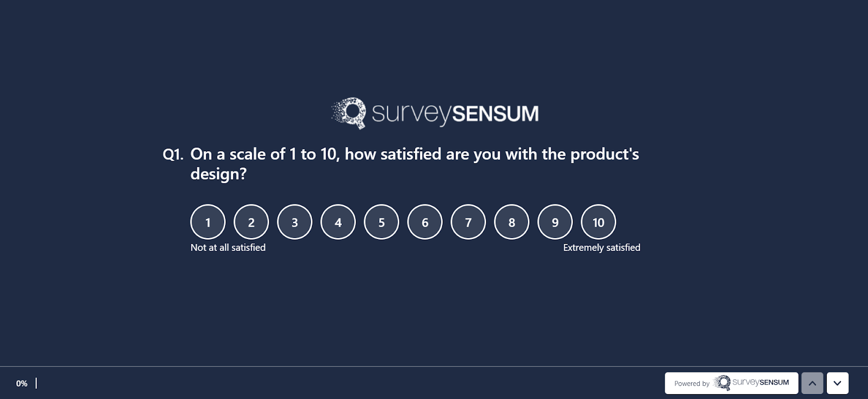Image resolution: width=868 pixels, height=399 pixels.
Task: Choose rating 7 on the scale
Action: (x=468, y=222)
